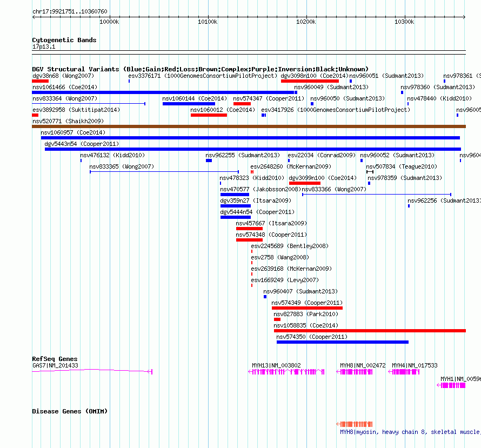Click the MYH13|NM_003802 gene model
The height and width of the screenshot is (448, 481).
pyautogui.click(x=286, y=372)
